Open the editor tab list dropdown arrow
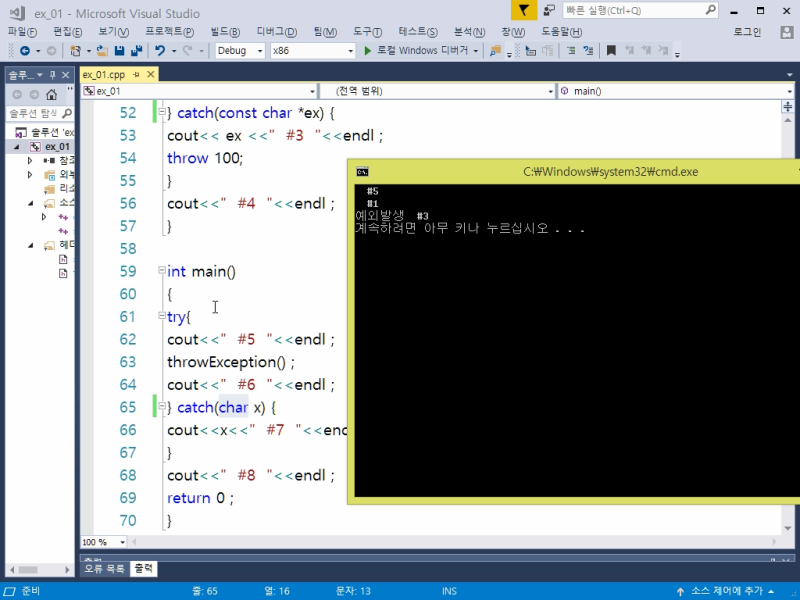Viewport: 800px width, 600px height. click(x=790, y=75)
